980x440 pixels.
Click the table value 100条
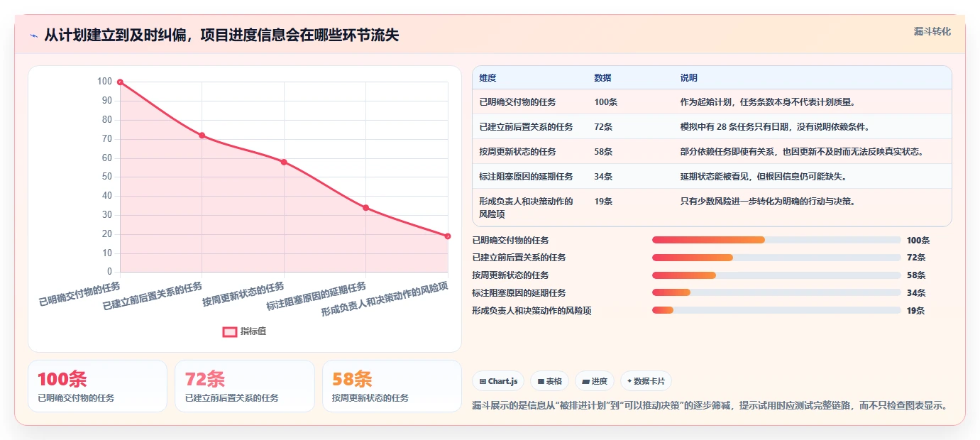[605, 102]
